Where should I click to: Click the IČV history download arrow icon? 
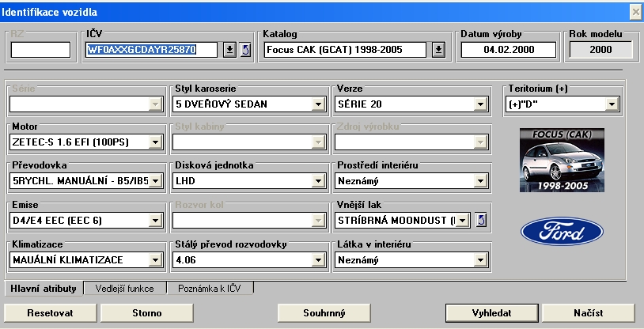[x=229, y=51]
